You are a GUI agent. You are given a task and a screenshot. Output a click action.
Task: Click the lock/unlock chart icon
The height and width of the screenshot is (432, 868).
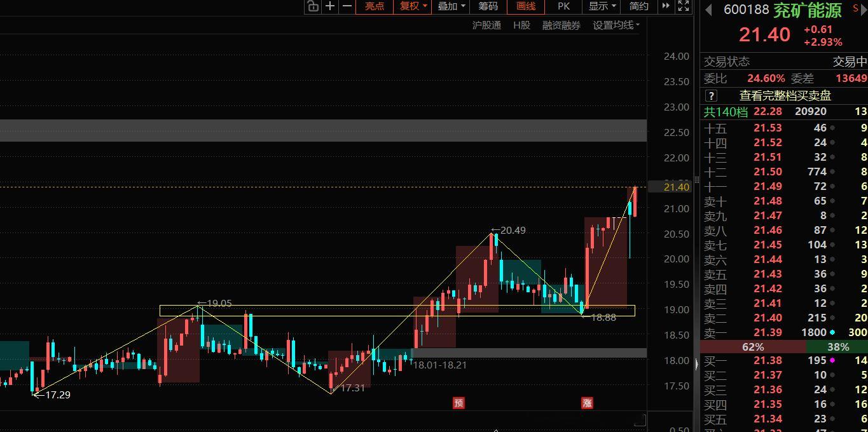pos(312,6)
